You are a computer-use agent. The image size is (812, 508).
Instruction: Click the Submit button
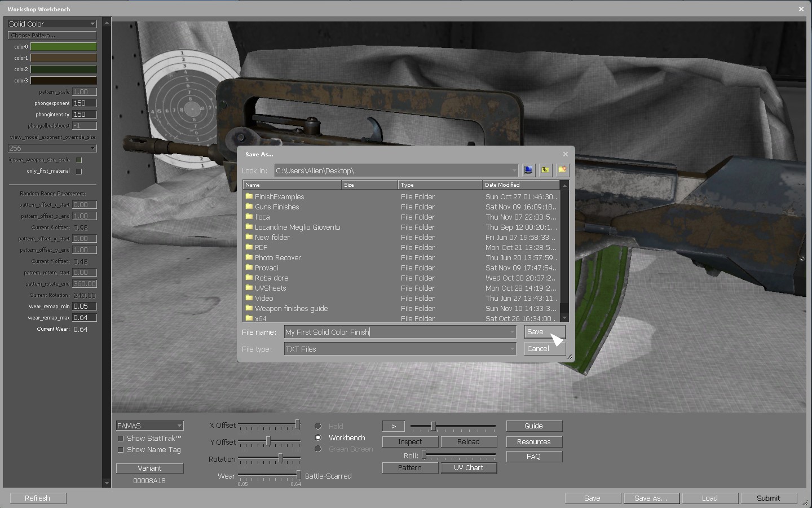(769, 498)
